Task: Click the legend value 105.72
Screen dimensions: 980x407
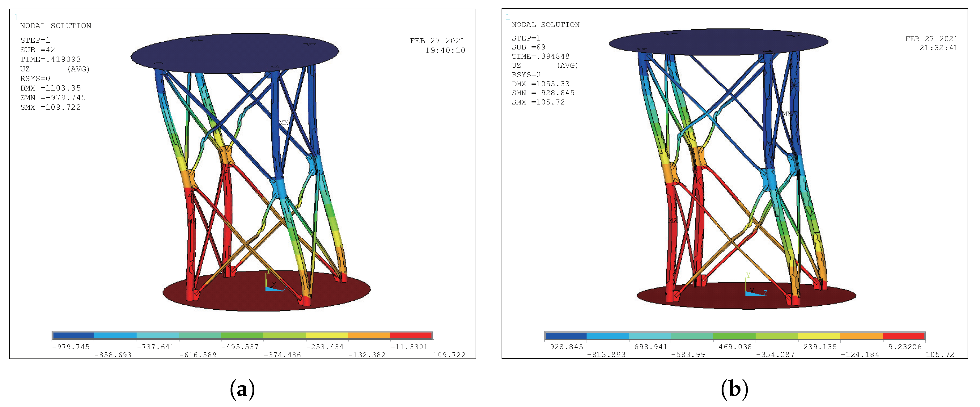Action: pos(940,354)
